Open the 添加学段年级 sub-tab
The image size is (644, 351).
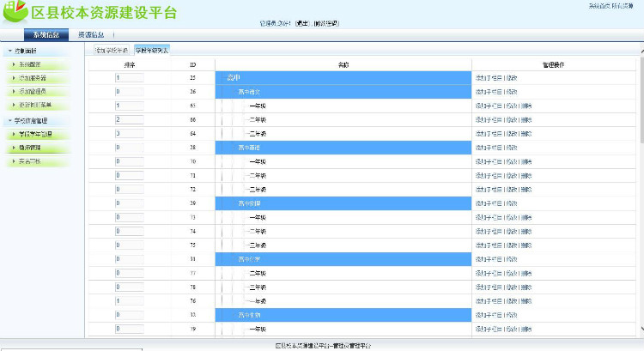(x=111, y=51)
